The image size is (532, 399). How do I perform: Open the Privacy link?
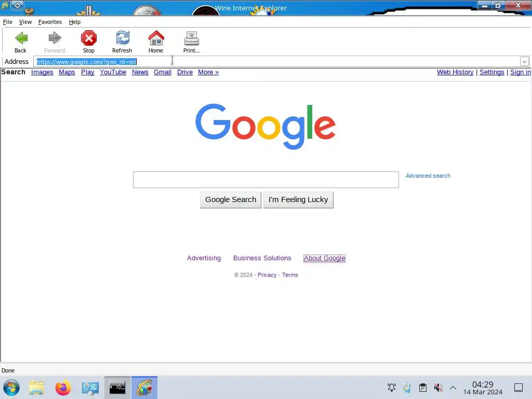pos(267,275)
